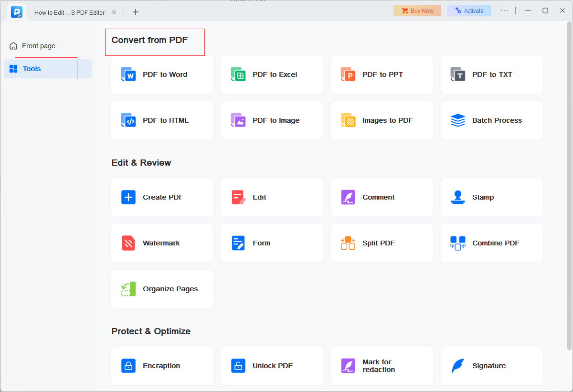Click the Front page home icon
This screenshot has height=392, width=573.
pyautogui.click(x=13, y=46)
